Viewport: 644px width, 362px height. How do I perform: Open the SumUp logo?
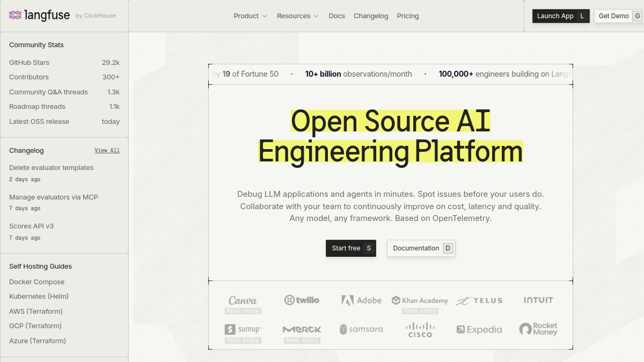[x=243, y=329]
